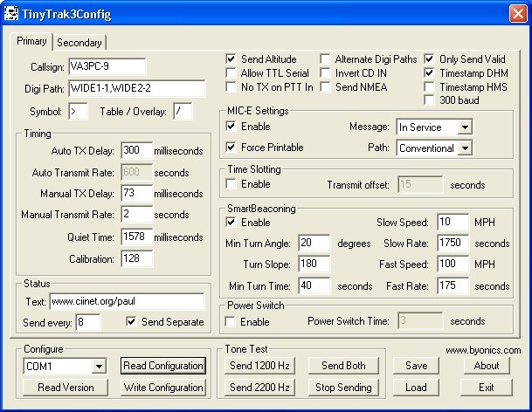The image size is (532, 412).
Task: Open the MIC-E Message dropdown
Action: 465,127
